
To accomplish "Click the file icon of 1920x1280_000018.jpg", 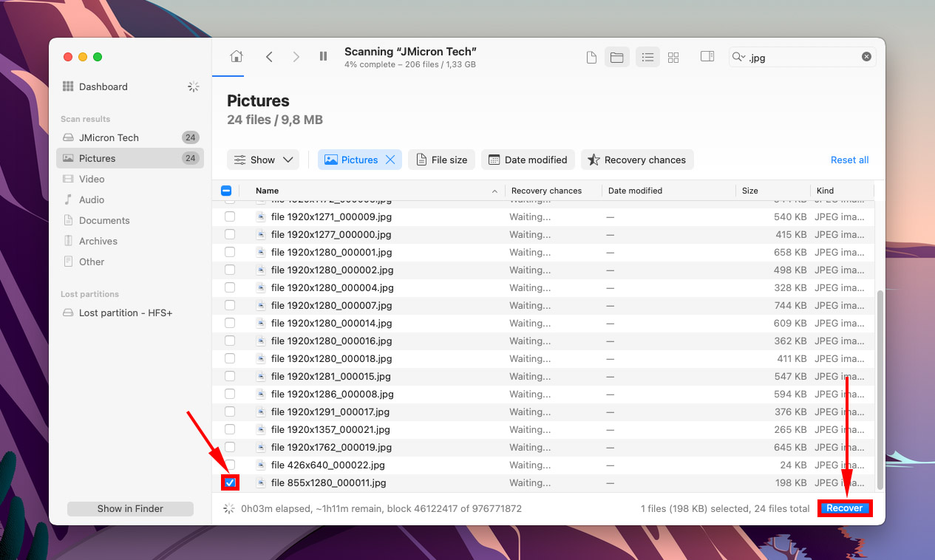I will click(260, 358).
